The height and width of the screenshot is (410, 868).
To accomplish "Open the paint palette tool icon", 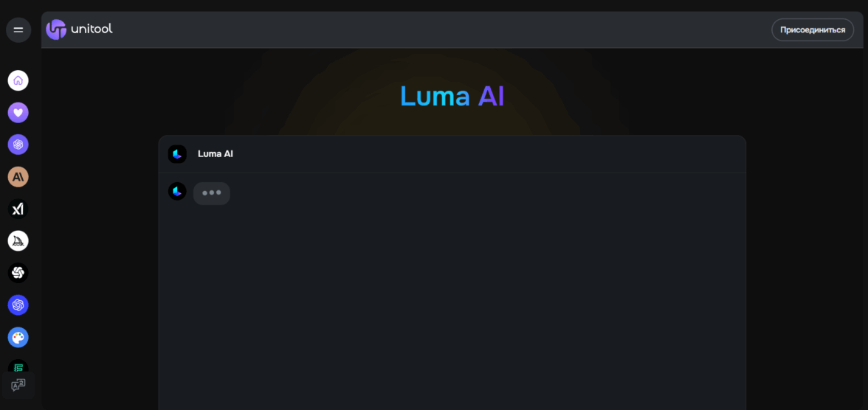I will (18, 338).
